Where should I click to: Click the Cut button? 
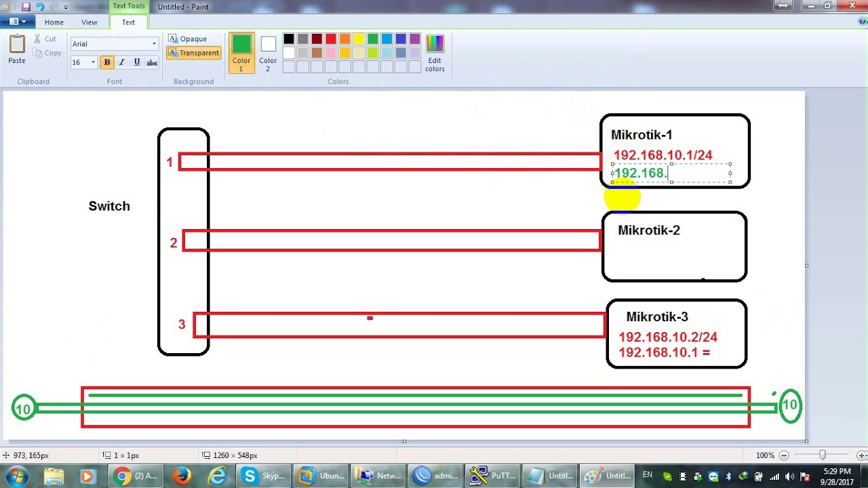click(45, 39)
